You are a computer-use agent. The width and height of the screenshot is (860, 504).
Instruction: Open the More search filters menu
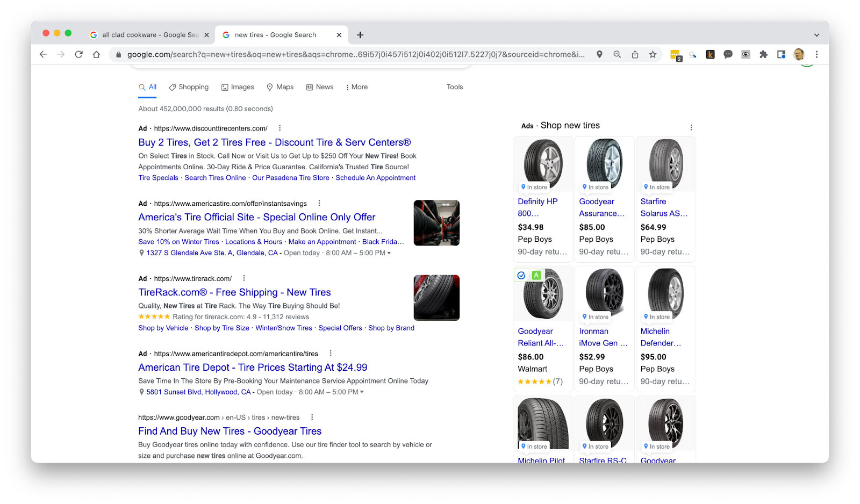[x=357, y=87]
